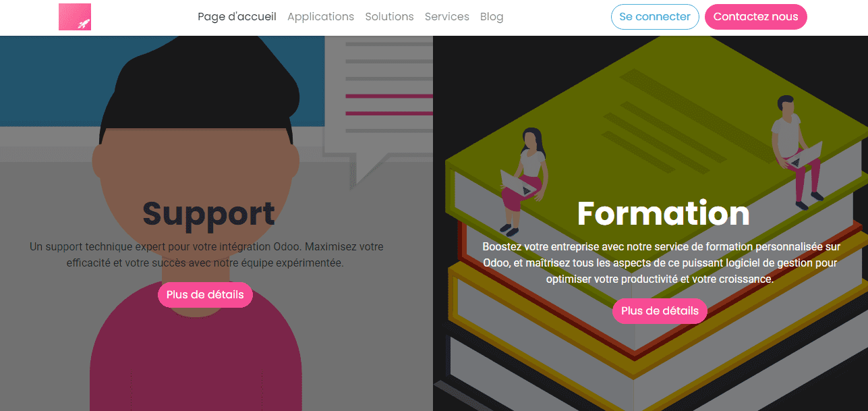Visit the Blog page link
This screenshot has width=868, height=411.
click(492, 17)
